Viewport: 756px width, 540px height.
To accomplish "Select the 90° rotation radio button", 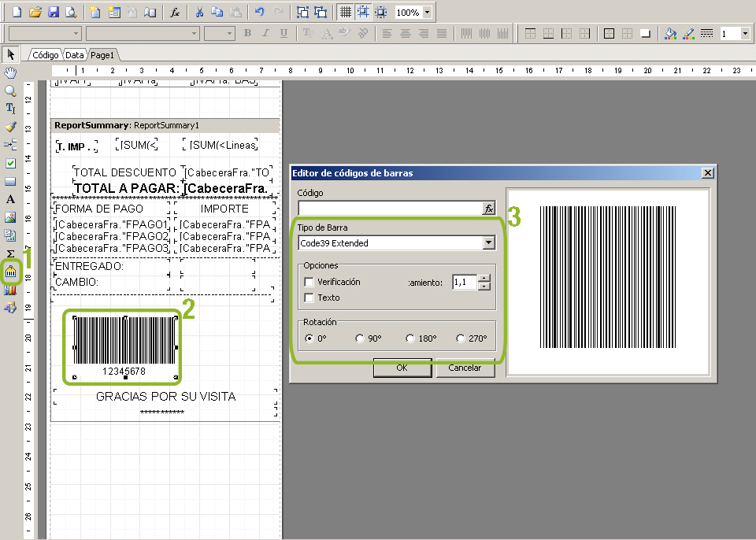I will (x=360, y=338).
